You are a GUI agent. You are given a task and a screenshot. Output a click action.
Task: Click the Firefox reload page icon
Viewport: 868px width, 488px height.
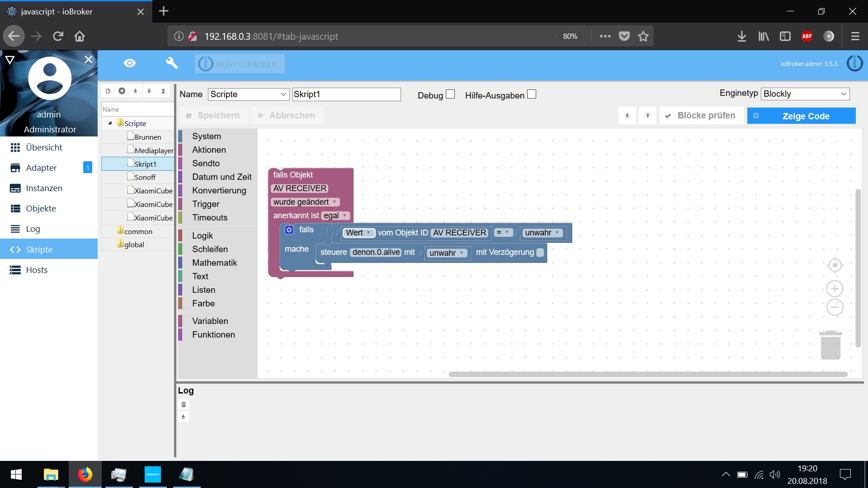tap(58, 36)
